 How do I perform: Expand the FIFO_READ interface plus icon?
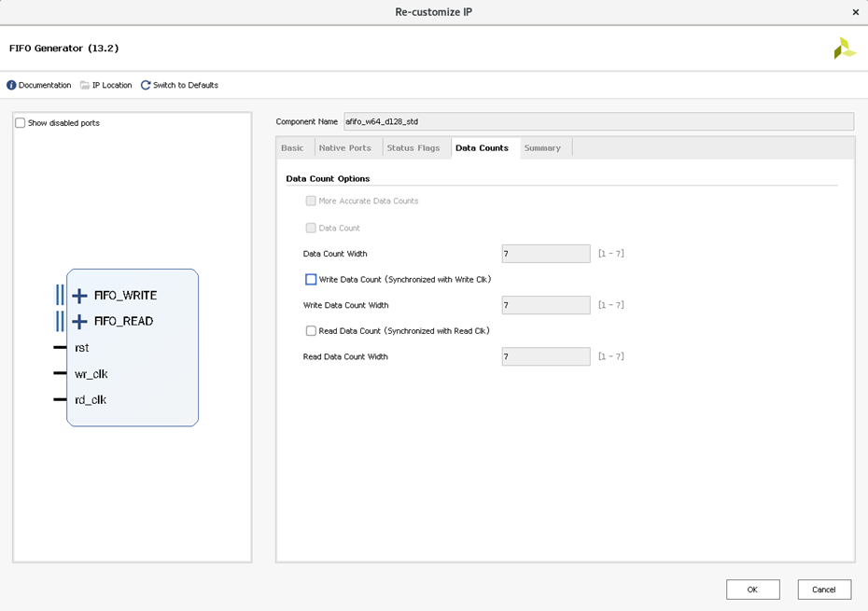coord(79,322)
